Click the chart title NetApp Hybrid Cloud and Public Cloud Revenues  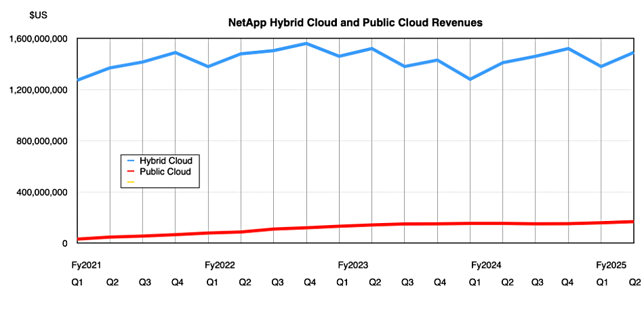click(x=355, y=24)
